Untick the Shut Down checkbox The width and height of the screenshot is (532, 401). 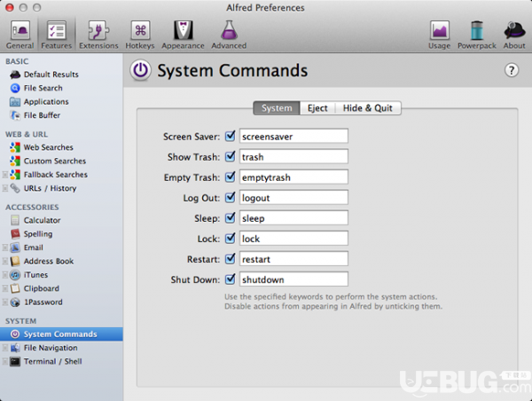tap(230, 279)
